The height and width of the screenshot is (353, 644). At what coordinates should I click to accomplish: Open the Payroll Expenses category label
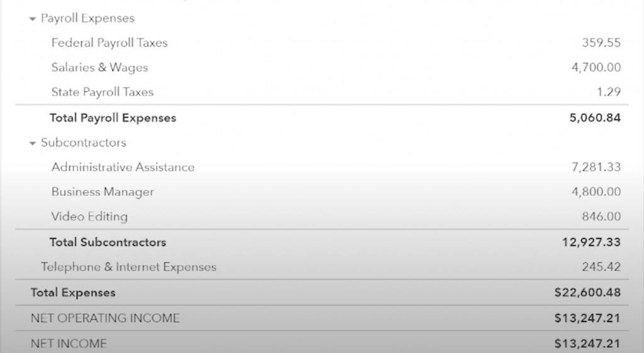tap(87, 18)
